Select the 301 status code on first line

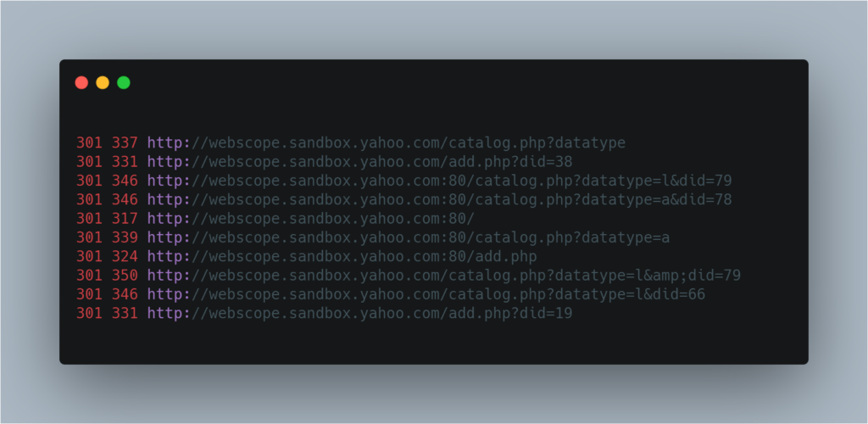coord(89,142)
